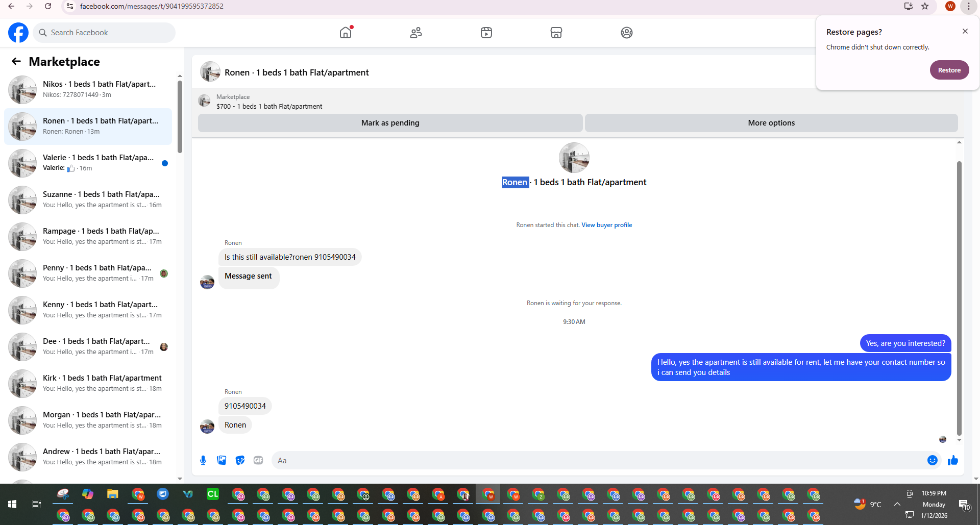Viewport: 980px width, 525px height.
Task: Click the browser reload icon
Action: coord(48,6)
